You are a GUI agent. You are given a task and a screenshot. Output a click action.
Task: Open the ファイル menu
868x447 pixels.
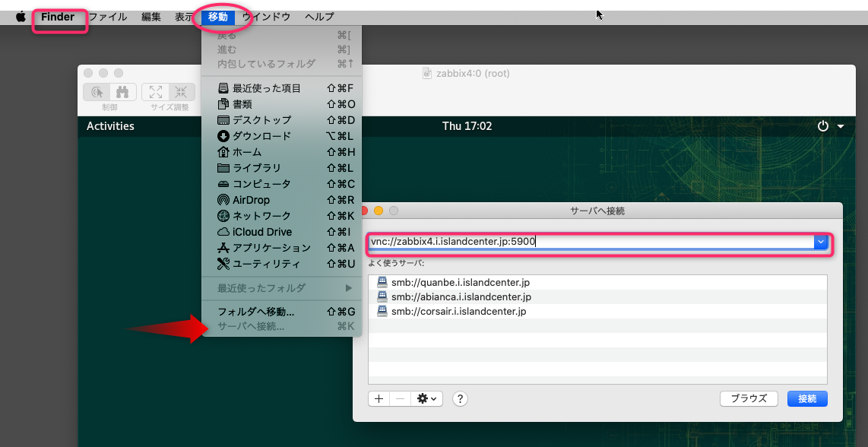click(x=108, y=17)
